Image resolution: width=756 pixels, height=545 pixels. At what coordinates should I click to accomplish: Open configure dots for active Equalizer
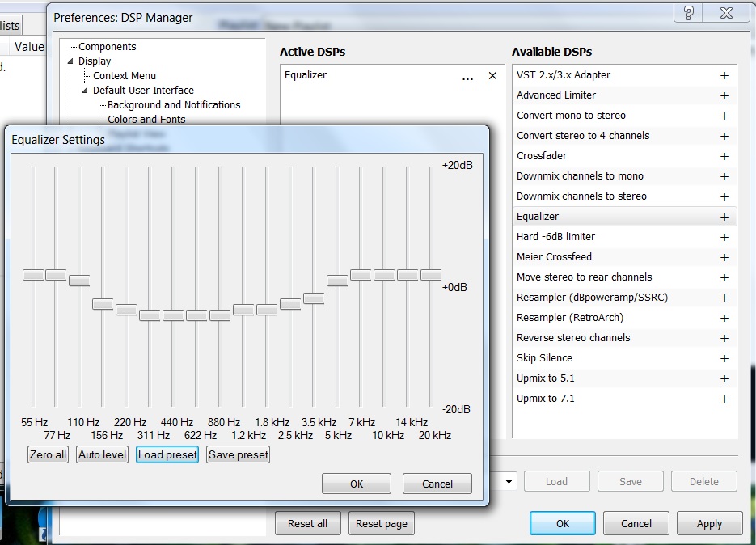point(467,77)
